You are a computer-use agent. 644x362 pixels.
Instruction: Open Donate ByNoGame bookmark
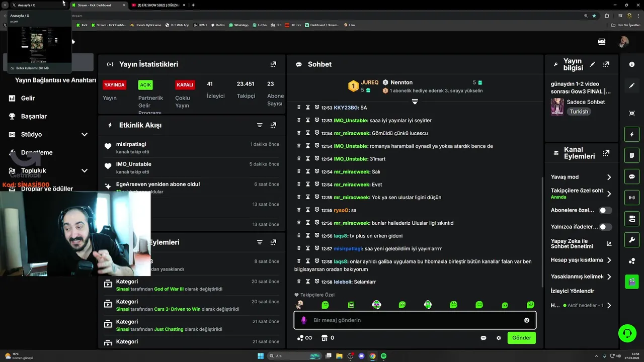146,25
